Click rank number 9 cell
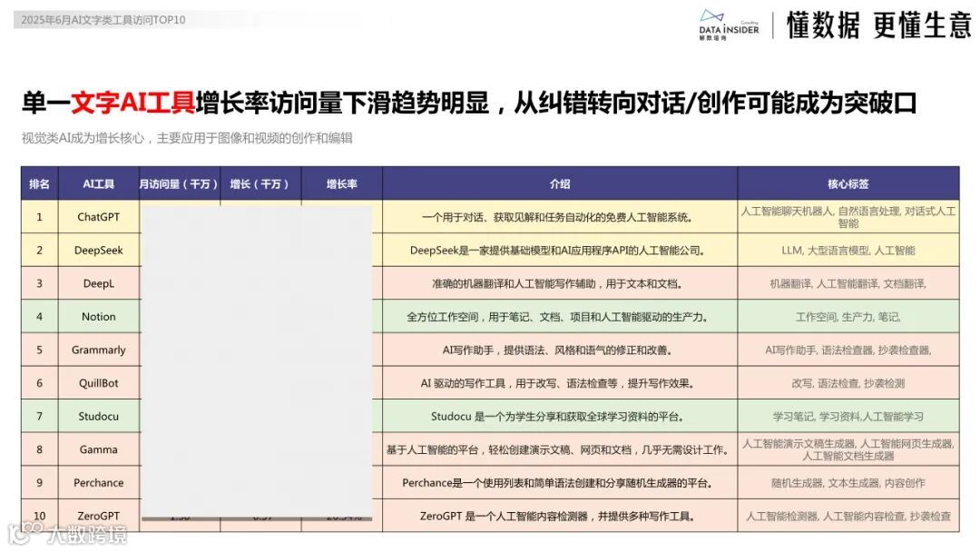Viewport: 980px width, 552px height. click(39, 482)
